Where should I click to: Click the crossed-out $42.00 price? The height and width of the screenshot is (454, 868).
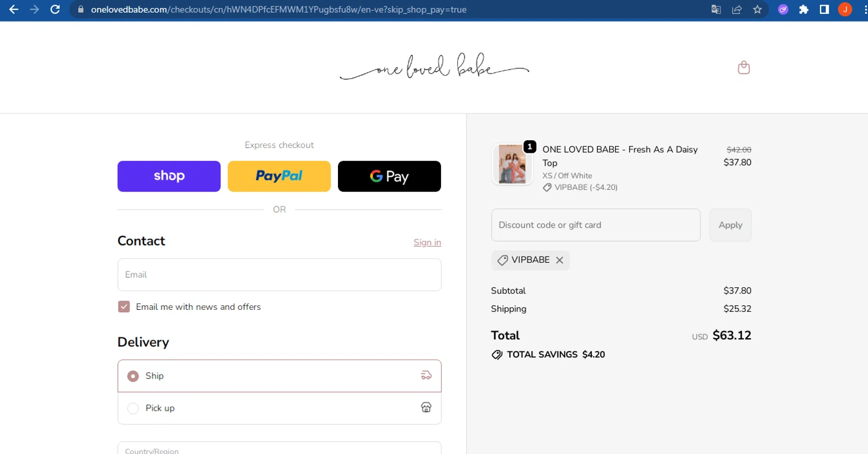point(739,149)
